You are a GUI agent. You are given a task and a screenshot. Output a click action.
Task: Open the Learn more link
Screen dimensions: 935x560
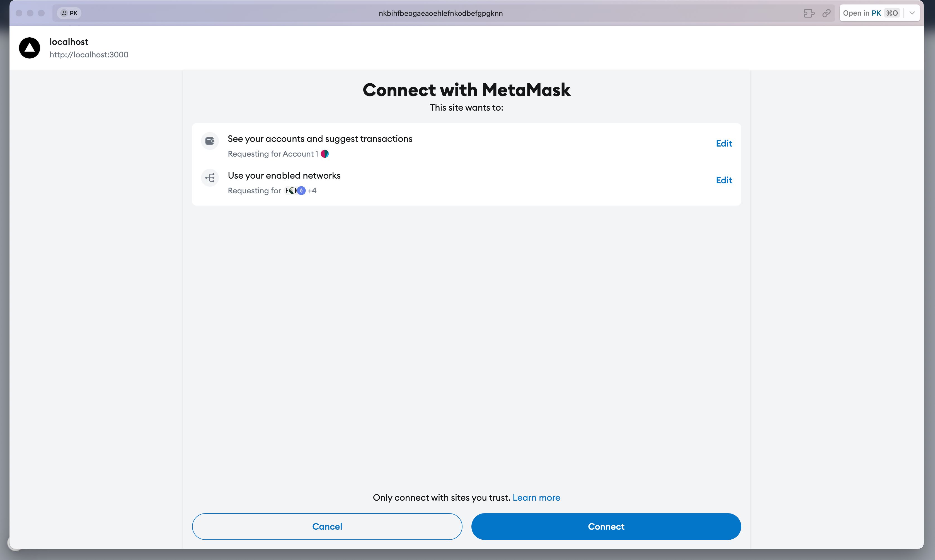point(536,497)
